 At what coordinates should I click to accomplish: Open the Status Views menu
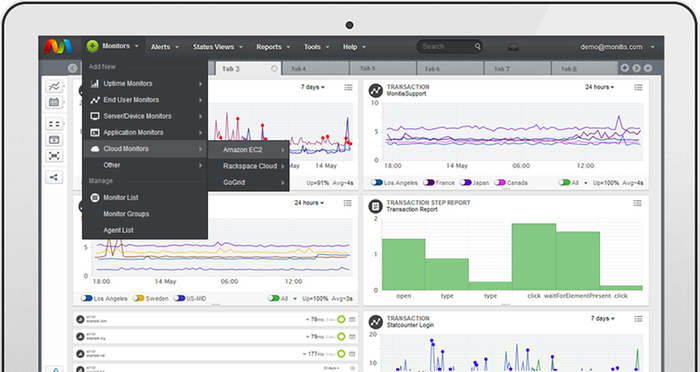pyautogui.click(x=217, y=46)
